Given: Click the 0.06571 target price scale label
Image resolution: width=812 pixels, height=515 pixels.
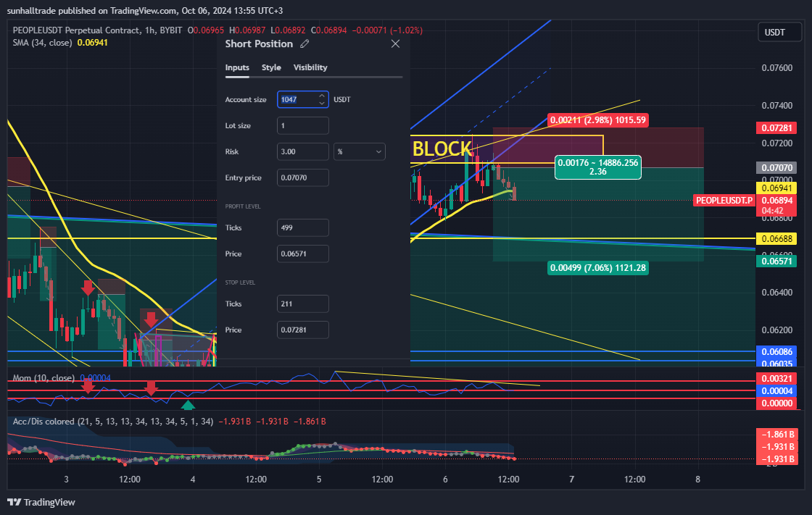Looking at the screenshot, I should [776, 261].
